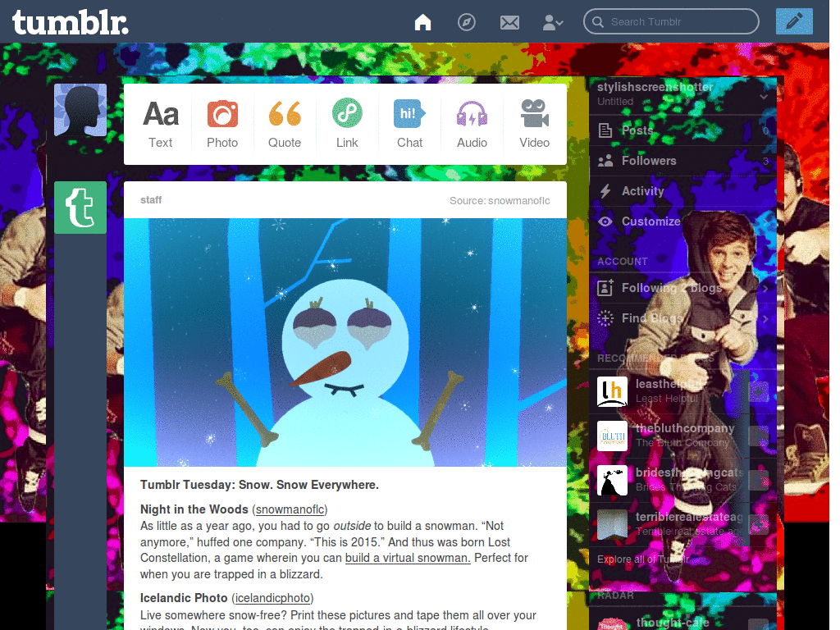Open the terriblerealestateagent avatar thumbnail
Viewport: 840px width, 630px height.
[x=612, y=524]
